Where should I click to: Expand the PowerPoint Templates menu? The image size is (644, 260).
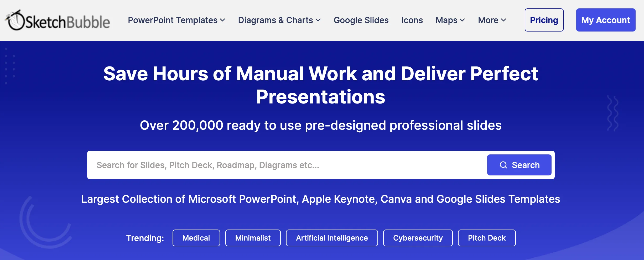176,20
